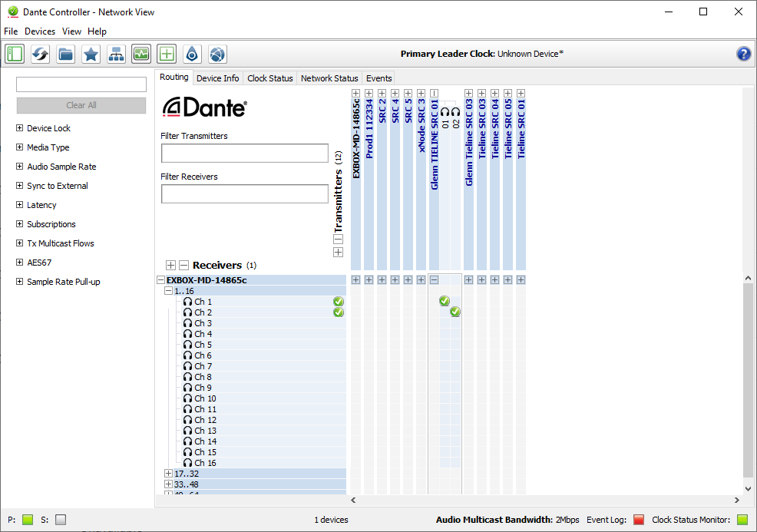Click the star toolbar icon
The height and width of the screenshot is (532, 757).
click(91, 54)
